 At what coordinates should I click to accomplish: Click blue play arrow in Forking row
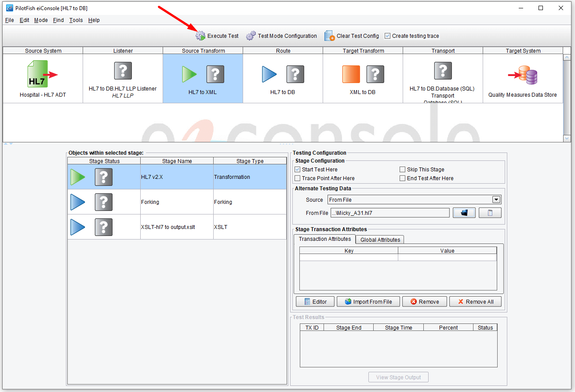point(78,202)
